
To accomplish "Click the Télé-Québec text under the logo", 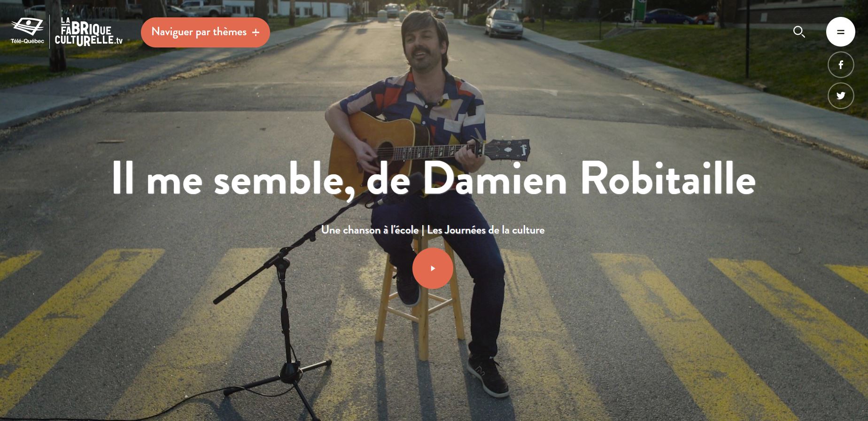I will click(x=28, y=41).
